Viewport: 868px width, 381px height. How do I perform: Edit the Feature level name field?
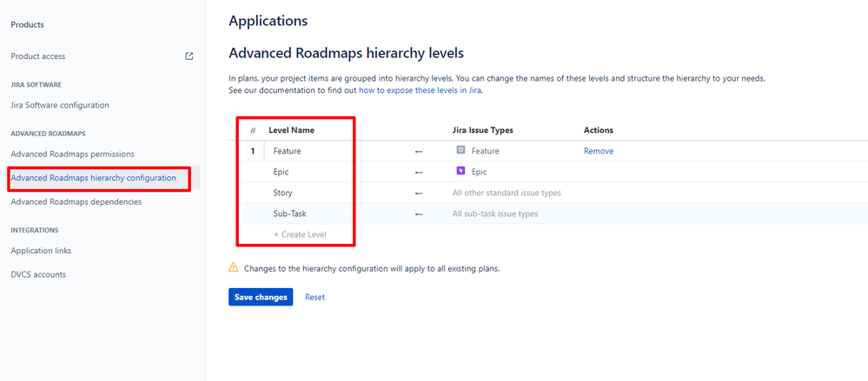[x=308, y=150]
